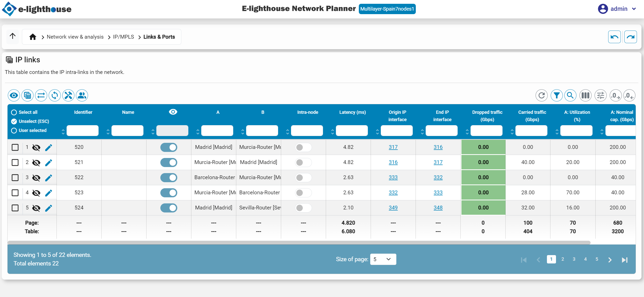Disable visibility toggle for link 520
The width and height of the screenshot is (644, 297).
pos(169,147)
